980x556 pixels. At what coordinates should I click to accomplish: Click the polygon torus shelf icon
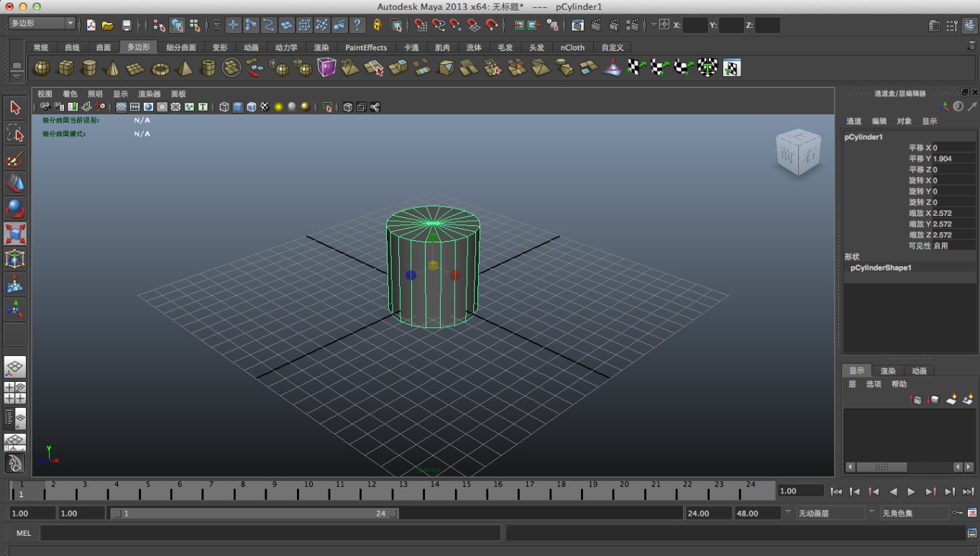coord(160,68)
